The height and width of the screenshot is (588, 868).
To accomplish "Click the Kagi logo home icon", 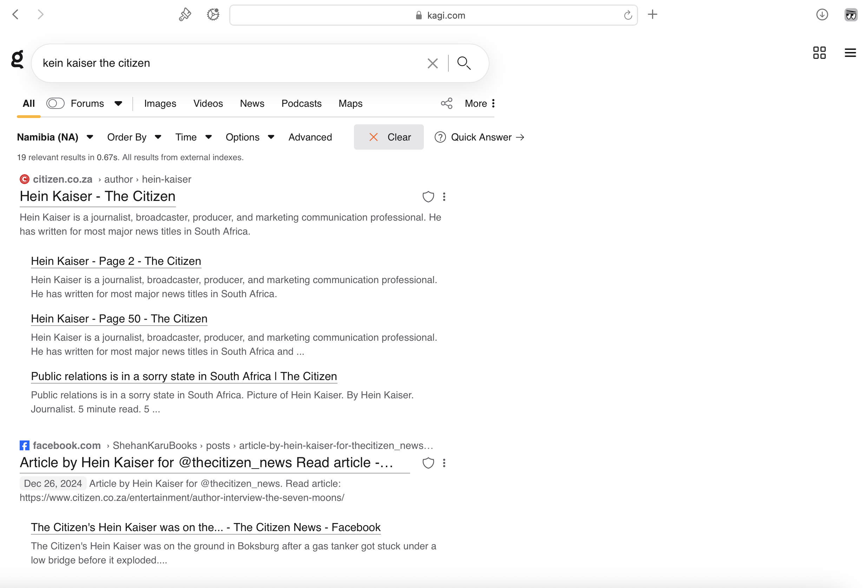I will 17,60.
